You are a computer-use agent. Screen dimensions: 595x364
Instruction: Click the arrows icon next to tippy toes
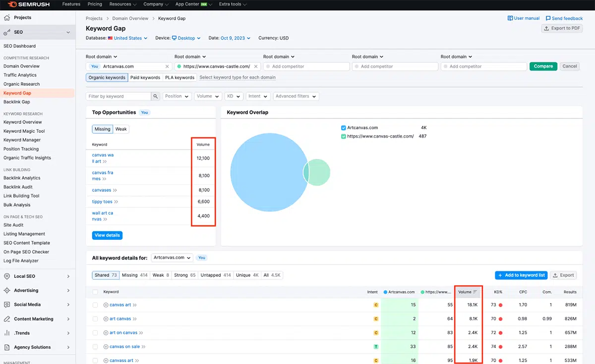[117, 202]
